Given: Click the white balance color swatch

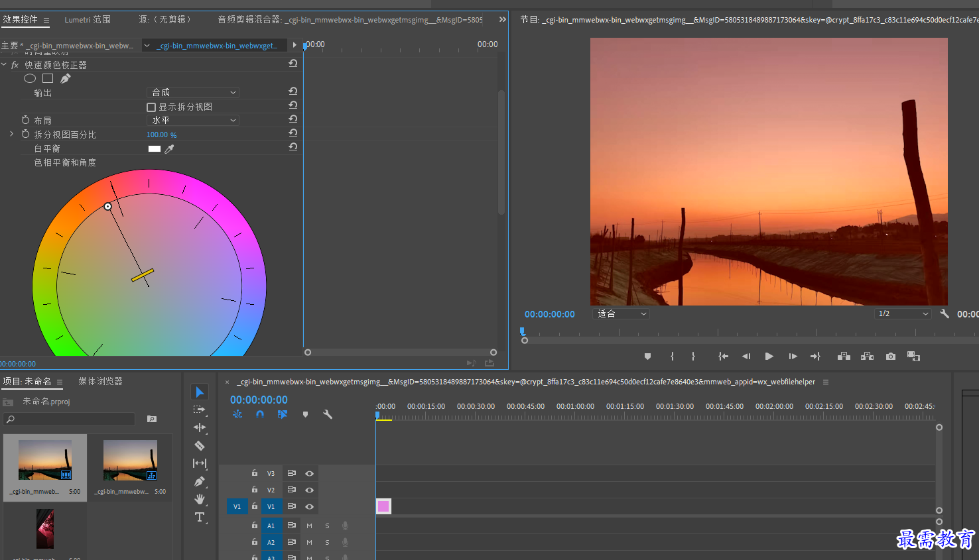Looking at the screenshot, I should (x=155, y=149).
